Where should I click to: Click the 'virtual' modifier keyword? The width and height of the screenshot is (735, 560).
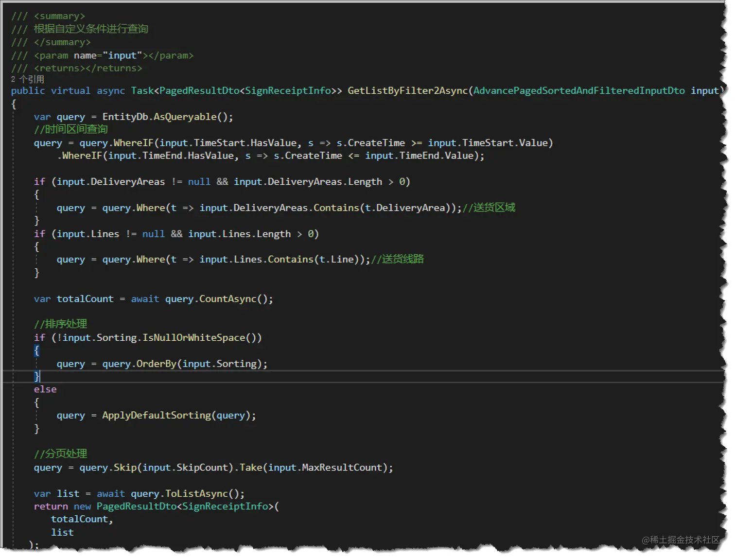tap(70, 91)
